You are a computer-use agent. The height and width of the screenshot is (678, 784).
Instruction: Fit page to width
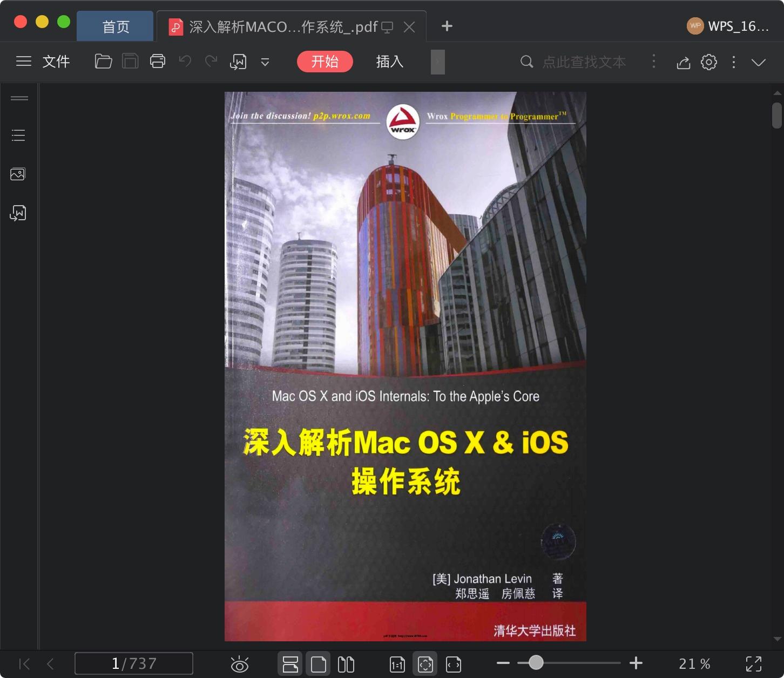454,664
